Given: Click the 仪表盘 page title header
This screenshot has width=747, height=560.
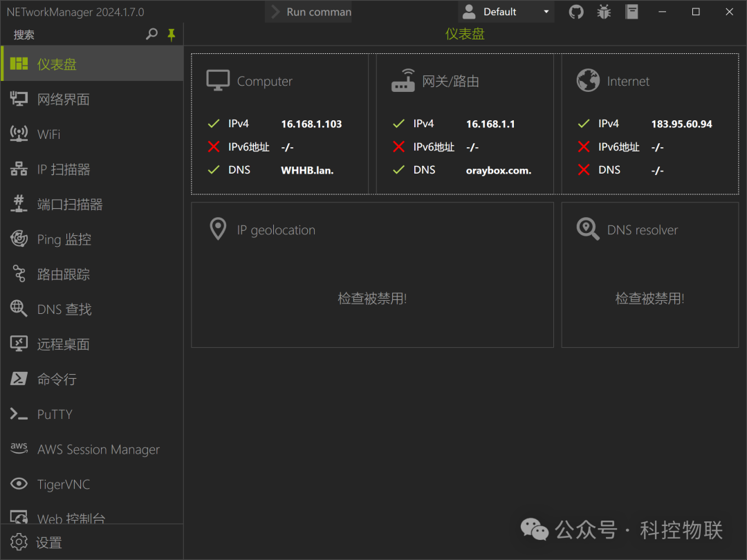Looking at the screenshot, I should click(465, 34).
